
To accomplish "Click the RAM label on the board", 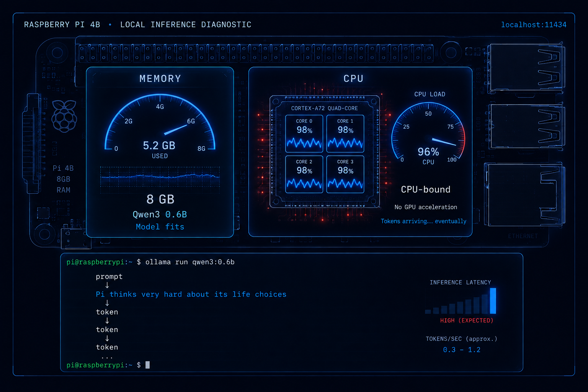I will tap(64, 190).
